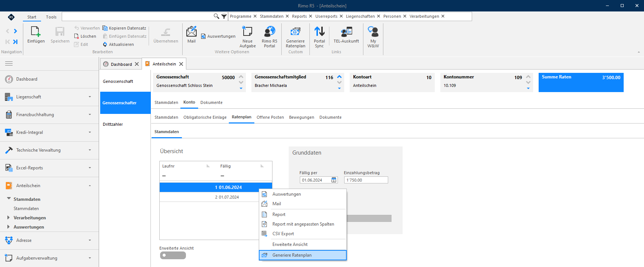
Task: Click Kopieren Datensatz in ribbon
Action: [124, 28]
